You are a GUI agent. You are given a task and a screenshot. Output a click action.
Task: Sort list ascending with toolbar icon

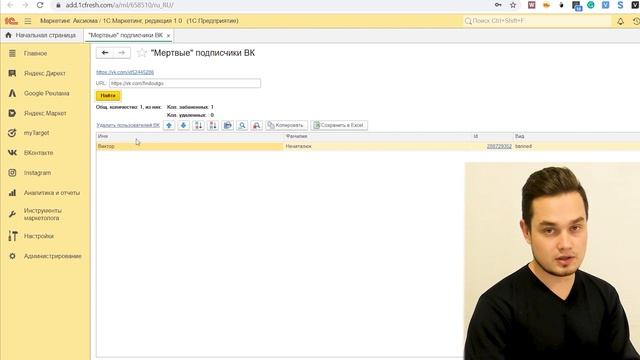point(198,125)
